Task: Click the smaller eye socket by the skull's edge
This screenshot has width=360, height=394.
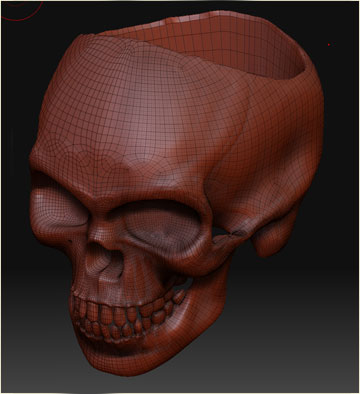Action: point(57,213)
